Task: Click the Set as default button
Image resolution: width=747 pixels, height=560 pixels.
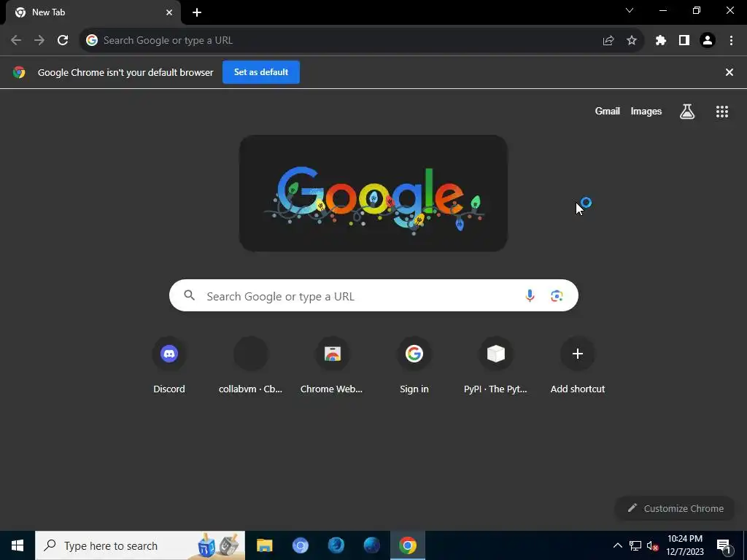Action: (261, 72)
